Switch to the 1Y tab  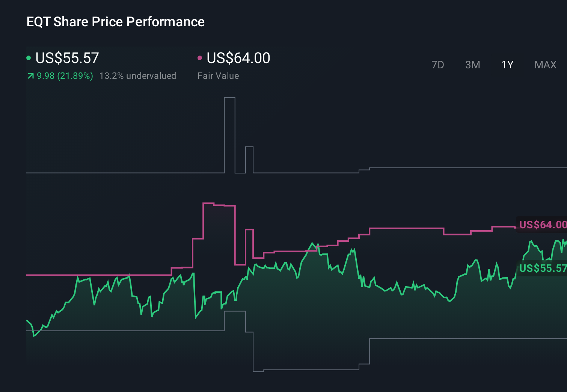[x=507, y=65]
